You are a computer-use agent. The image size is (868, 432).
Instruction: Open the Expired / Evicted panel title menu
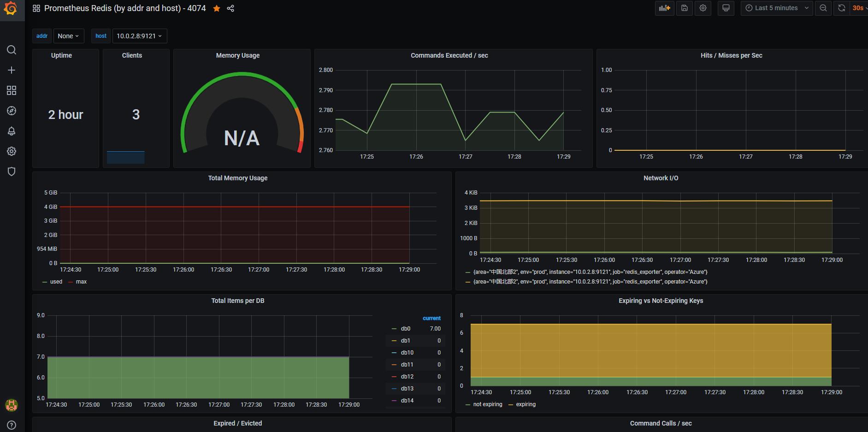[x=238, y=423]
